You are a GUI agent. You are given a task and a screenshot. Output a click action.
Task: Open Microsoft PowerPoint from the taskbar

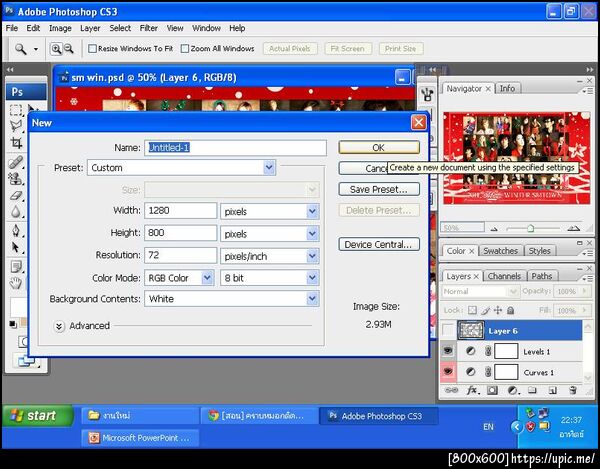140,438
